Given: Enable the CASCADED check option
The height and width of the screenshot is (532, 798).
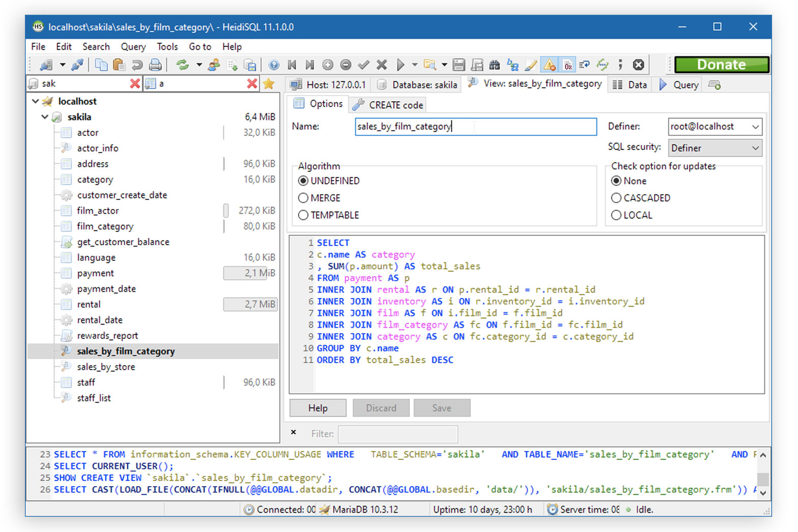Looking at the screenshot, I should point(616,198).
